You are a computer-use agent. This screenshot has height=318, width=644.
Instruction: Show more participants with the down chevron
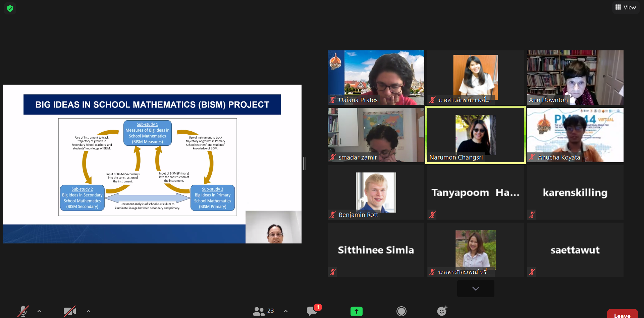pos(475,288)
